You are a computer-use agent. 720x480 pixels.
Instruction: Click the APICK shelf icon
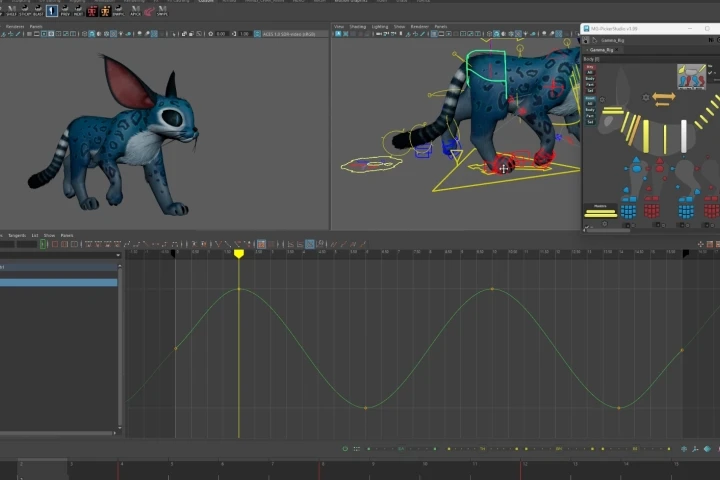point(135,11)
